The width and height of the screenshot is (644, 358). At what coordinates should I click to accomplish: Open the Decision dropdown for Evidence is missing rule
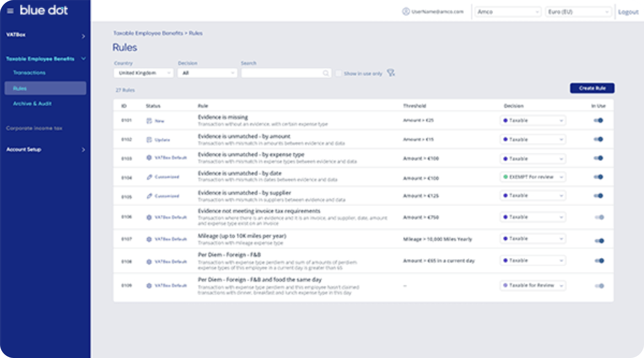[x=532, y=120]
